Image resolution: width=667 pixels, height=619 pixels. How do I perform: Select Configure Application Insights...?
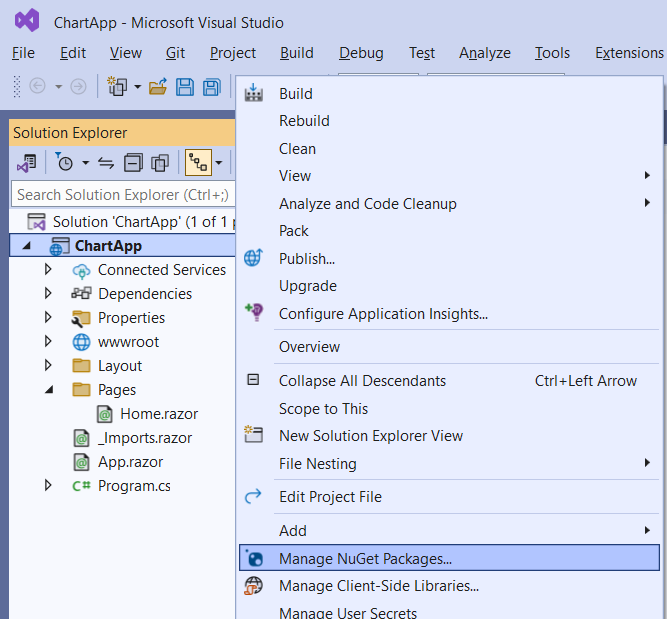[x=449, y=314]
